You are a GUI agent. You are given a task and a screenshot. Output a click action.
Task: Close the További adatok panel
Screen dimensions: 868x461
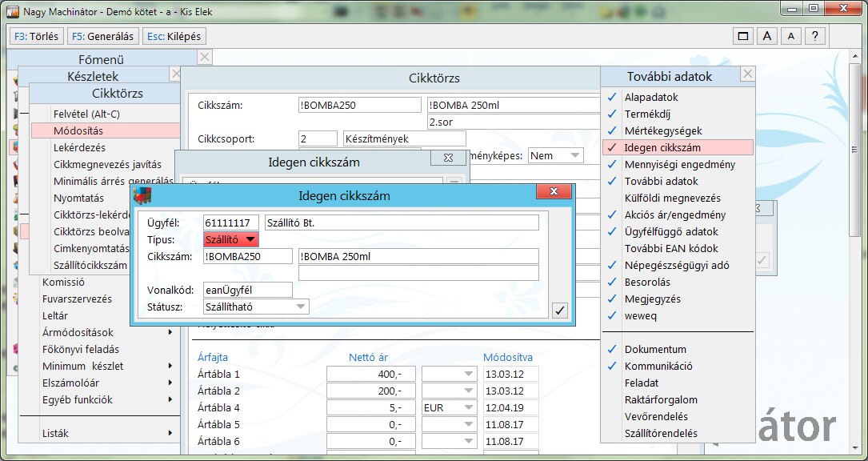747,74
